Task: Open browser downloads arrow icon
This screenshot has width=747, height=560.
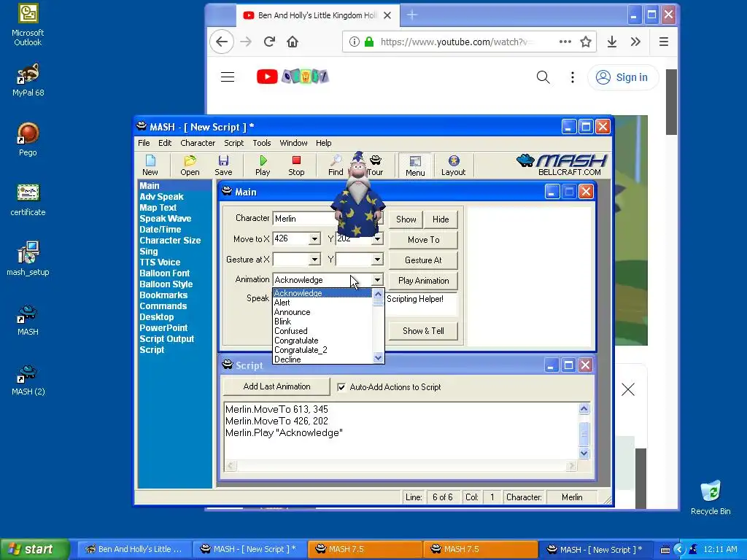Action: 612,42
